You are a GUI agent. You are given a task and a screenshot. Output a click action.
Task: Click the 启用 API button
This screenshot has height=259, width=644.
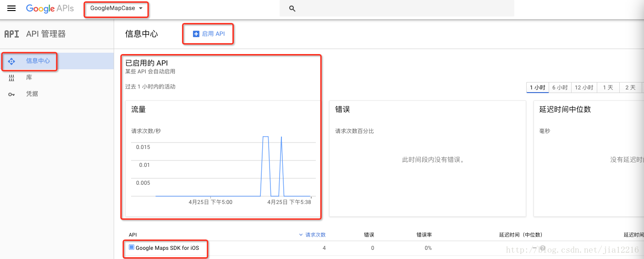tap(209, 34)
